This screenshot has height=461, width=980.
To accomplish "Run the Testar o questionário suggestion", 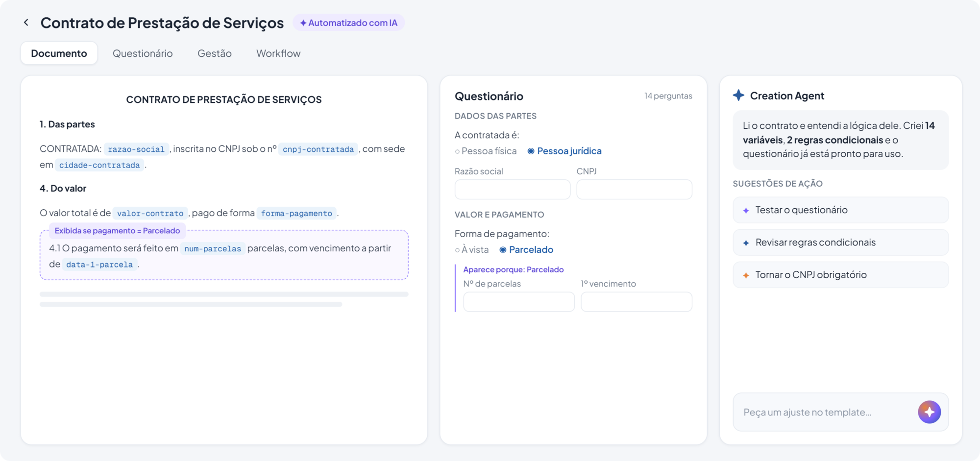I will [x=841, y=210].
